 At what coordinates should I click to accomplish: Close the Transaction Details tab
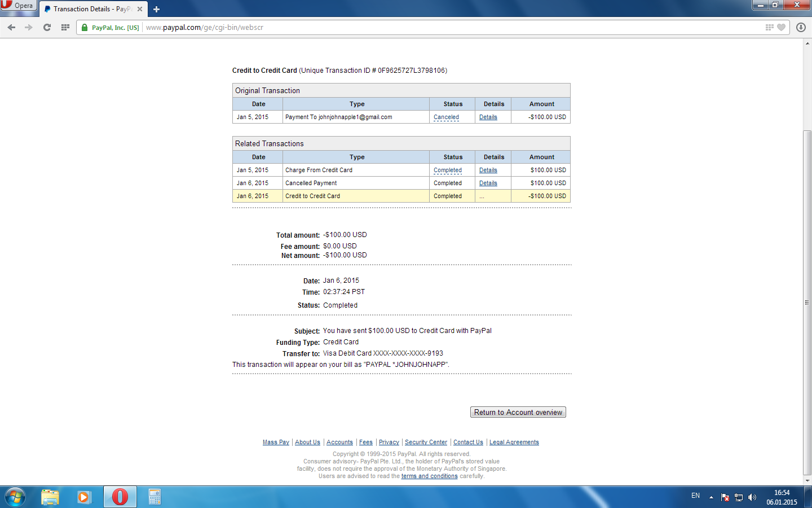[x=140, y=9]
